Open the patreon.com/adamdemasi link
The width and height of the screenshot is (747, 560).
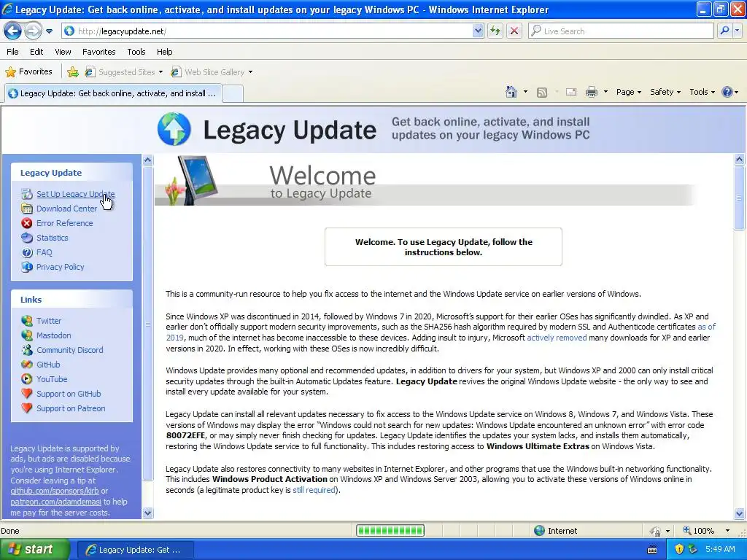[55, 502]
